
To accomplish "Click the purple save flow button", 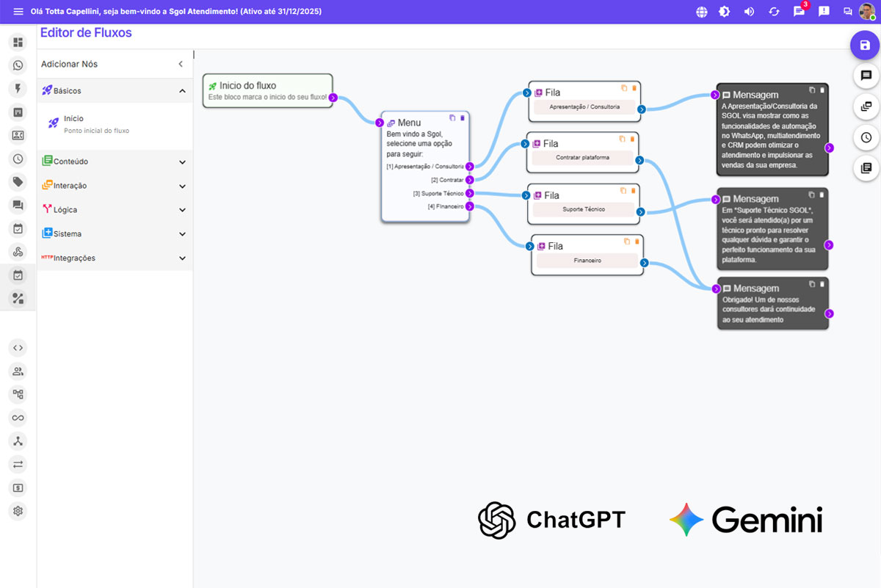I will point(865,46).
